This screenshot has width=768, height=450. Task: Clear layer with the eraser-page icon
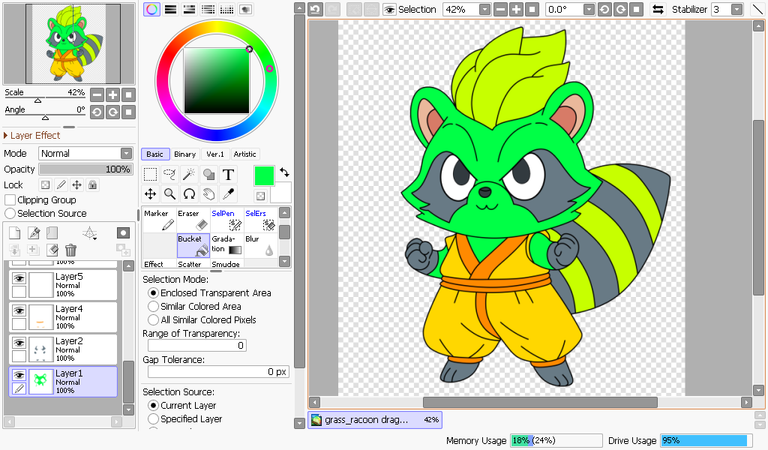click(x=52, y=250)
